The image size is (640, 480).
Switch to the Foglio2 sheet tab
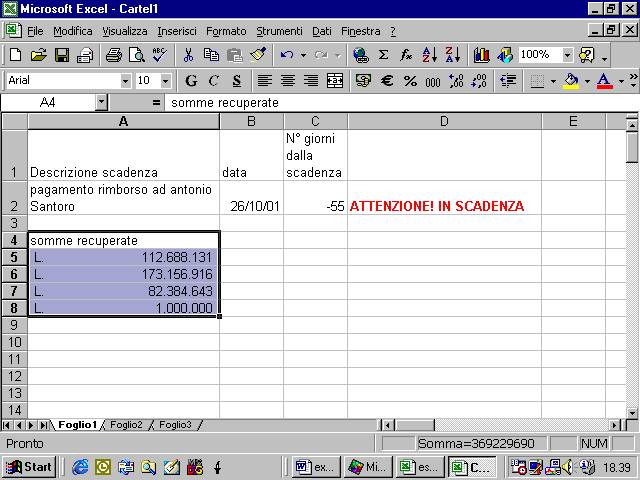(126, 425)
